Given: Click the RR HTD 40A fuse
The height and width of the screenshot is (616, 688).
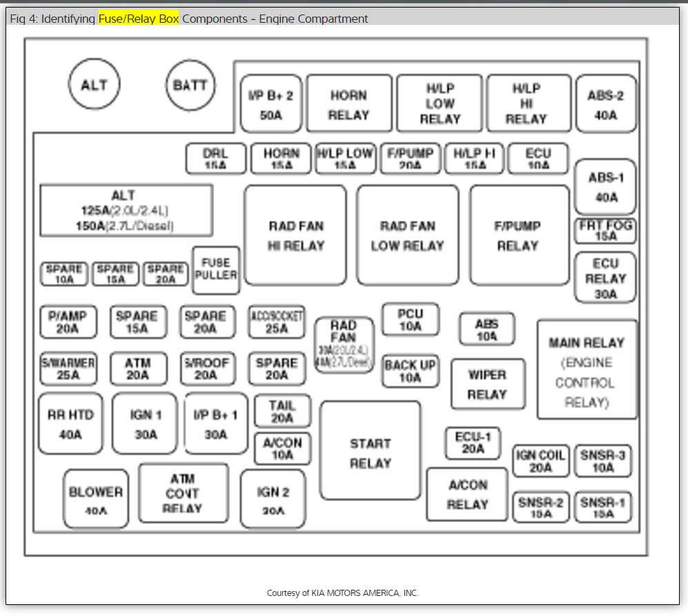Looking at the screenshot, I should 70,424.
